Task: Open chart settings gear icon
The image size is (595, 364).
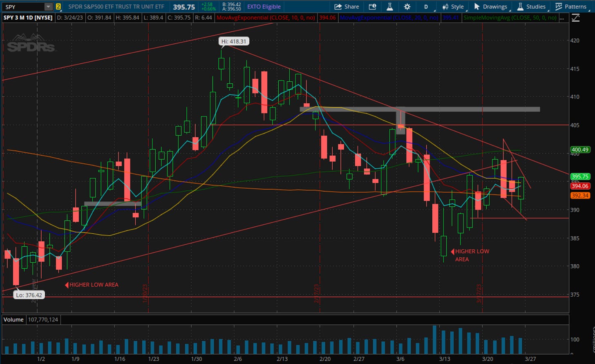Action: (407, 7)
